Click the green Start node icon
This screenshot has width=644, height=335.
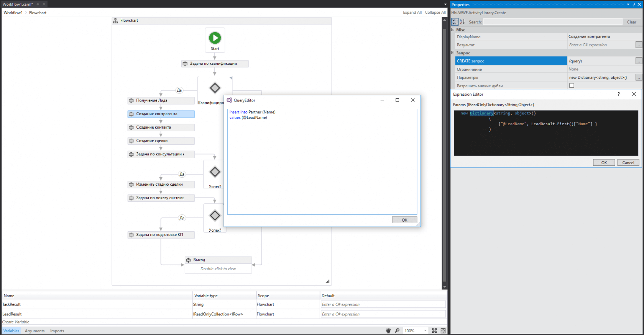click(215, 38)
